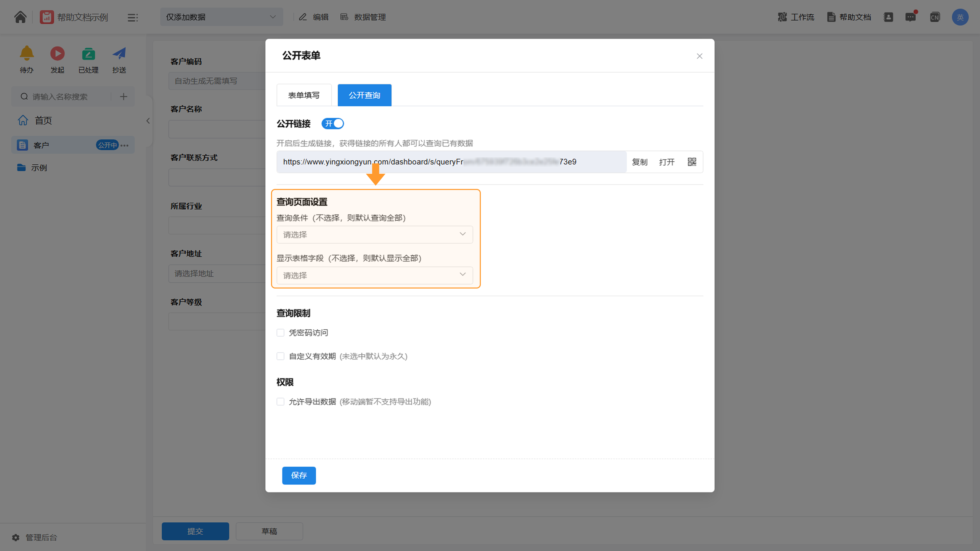Enable 允许导出数据 checkbox
This screenshot has height=551, width=980.
coord(280,402)
